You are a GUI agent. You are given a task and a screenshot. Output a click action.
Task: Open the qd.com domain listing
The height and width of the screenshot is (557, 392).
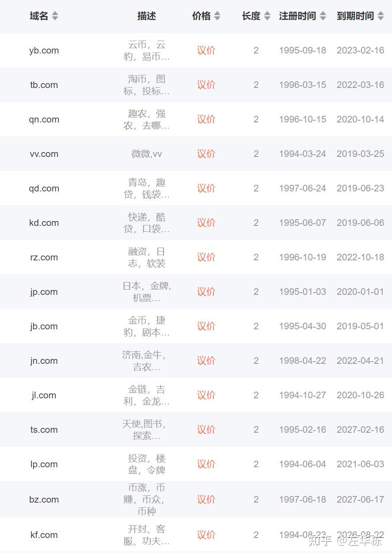[44, 188]
